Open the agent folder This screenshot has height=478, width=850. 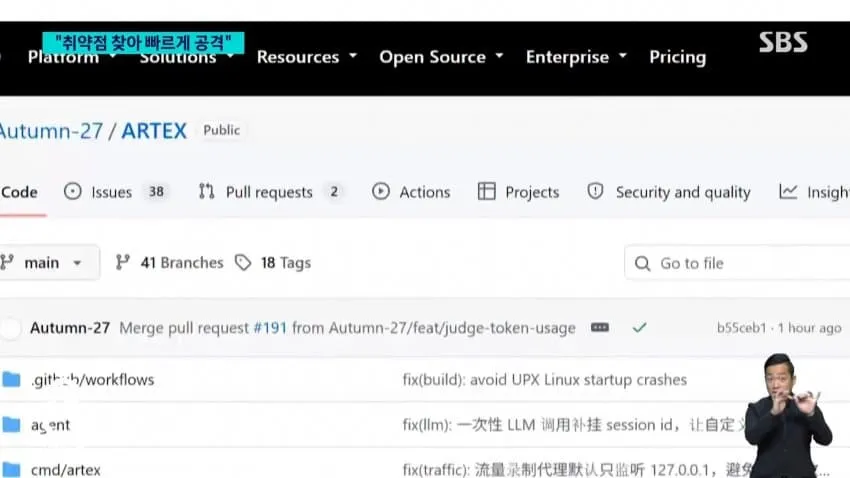[x=50, y=425]
